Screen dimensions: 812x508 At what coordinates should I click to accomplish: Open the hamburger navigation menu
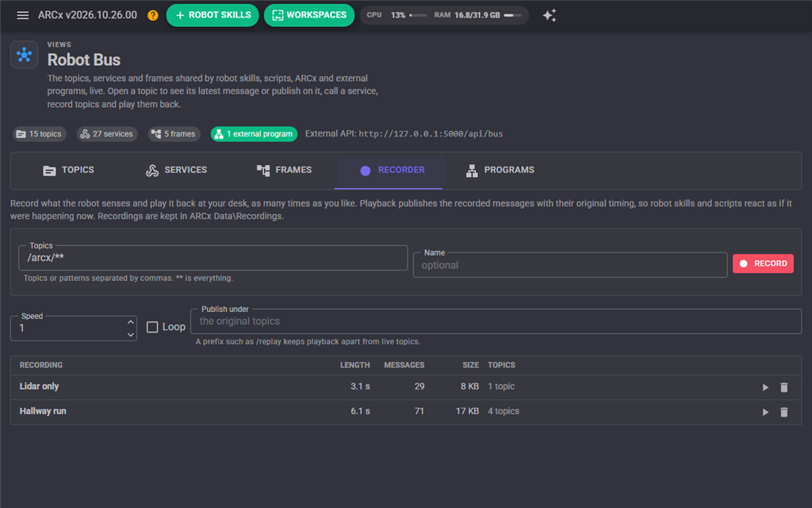[x=23, y=15]
